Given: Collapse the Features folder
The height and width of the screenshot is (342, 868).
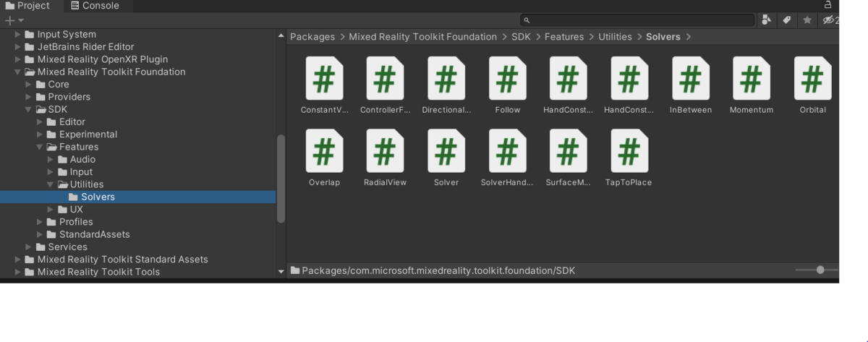Looking at the screenshot, I should 40,147.
